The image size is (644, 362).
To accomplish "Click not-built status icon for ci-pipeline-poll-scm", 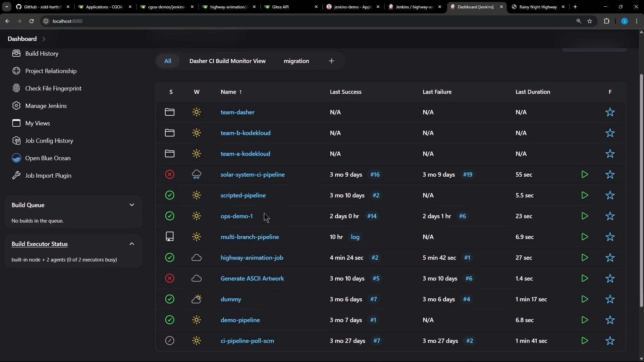I will pyautogui.click(x=170, y=341).
